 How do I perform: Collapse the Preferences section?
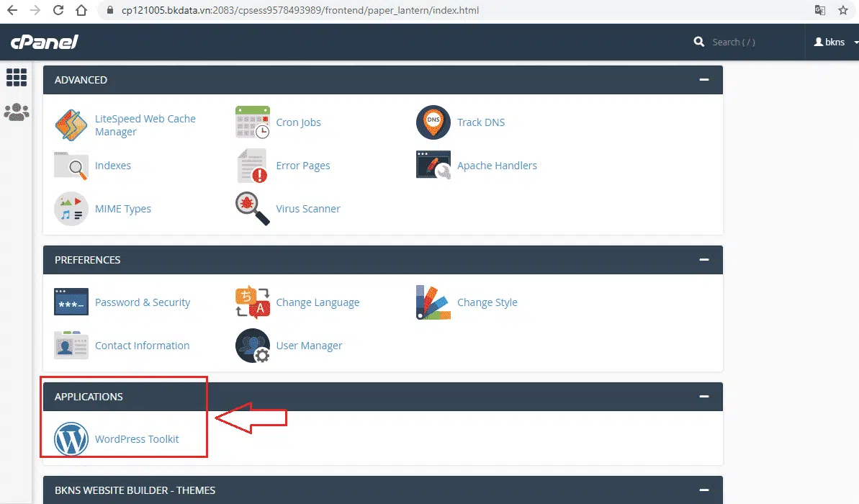[x=703, y=260]
